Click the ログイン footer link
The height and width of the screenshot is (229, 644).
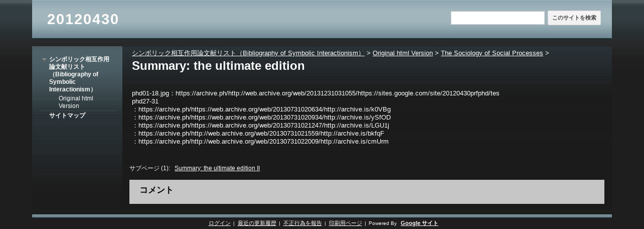[x=219, y=223]
